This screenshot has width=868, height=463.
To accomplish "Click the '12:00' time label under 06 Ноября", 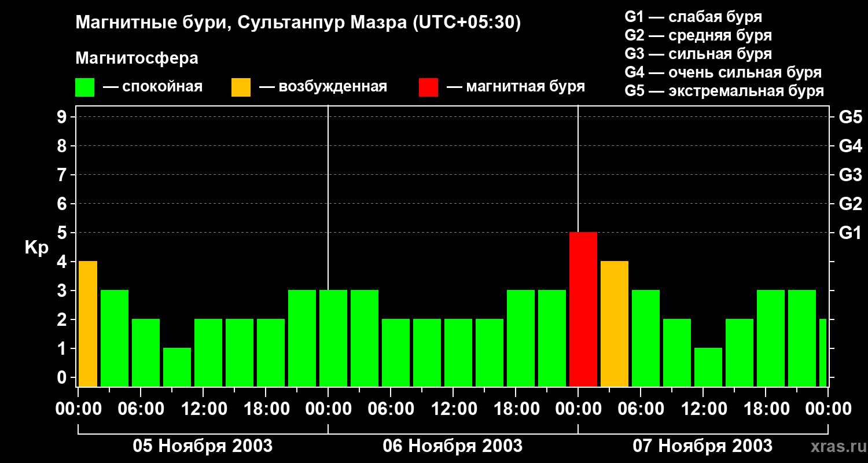I will point(453,409).
